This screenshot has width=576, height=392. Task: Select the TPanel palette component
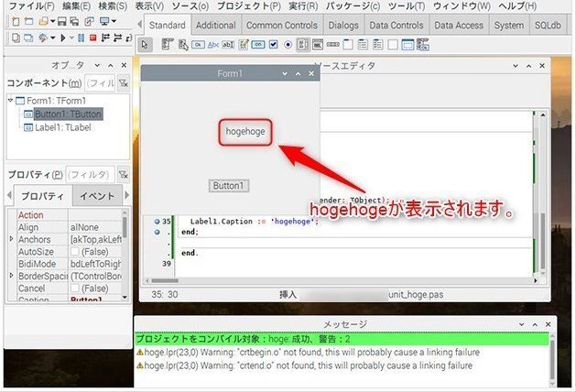point(393,45)
